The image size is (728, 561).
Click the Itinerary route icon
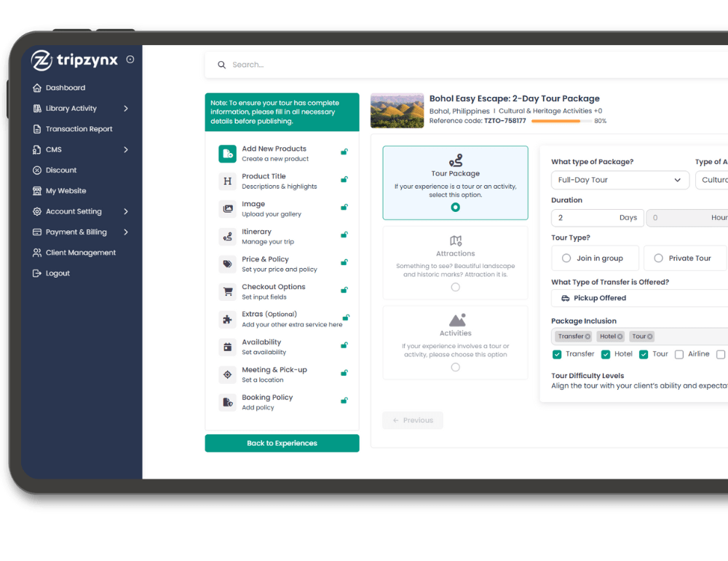point(227,237)
